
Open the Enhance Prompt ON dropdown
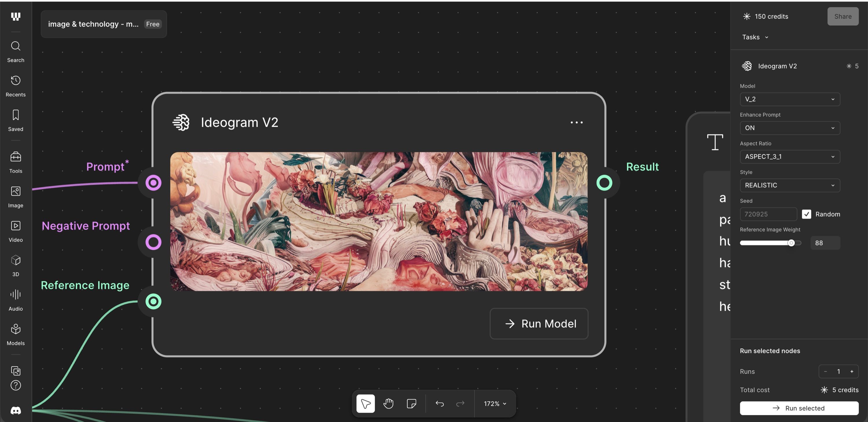tap(790, 128)
